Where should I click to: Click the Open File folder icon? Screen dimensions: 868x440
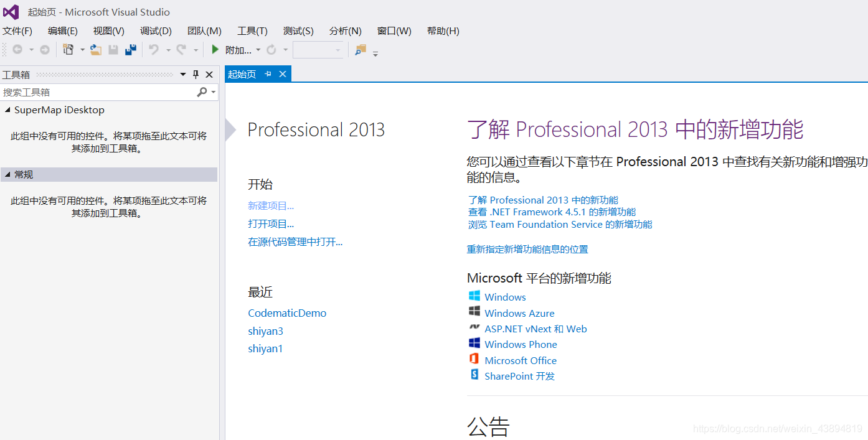click(x=96, y=50)
